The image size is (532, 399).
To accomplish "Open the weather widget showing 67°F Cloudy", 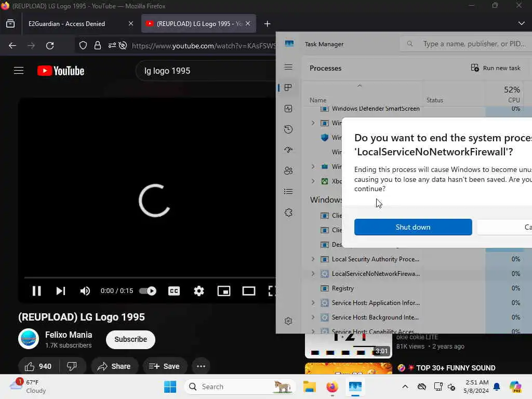I will [28, 386].
